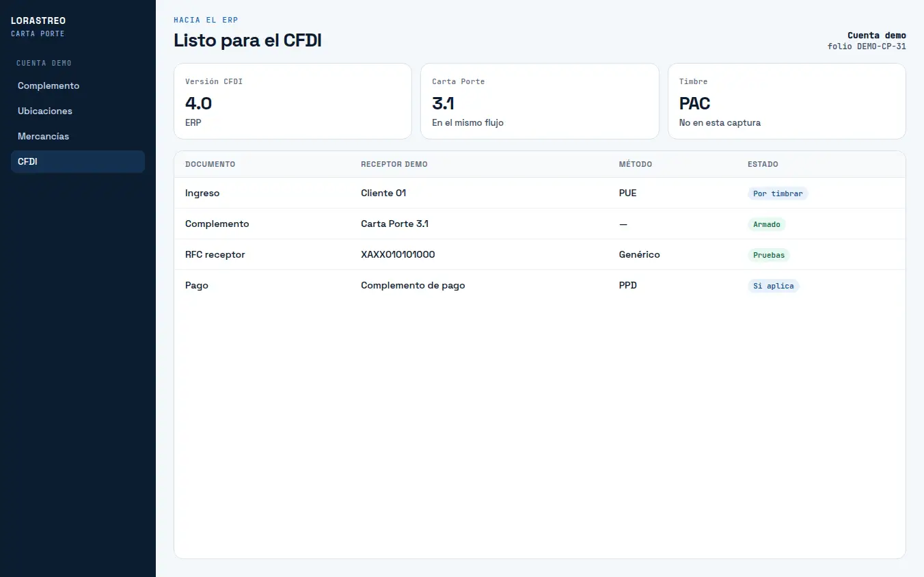Click the 'XAXX010101000' RFC value
Viewport: 924px width, 577px height.
[x=398, y=255]
